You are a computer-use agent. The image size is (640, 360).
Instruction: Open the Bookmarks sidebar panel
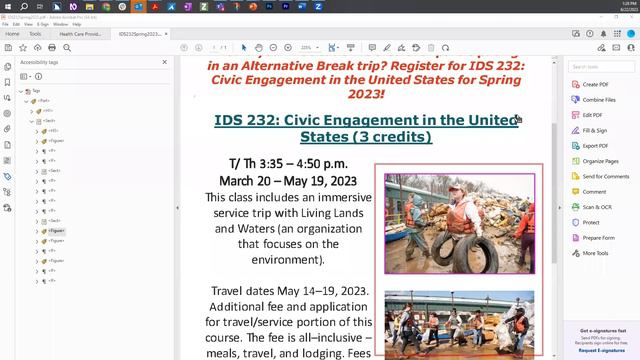click(7, 82)
